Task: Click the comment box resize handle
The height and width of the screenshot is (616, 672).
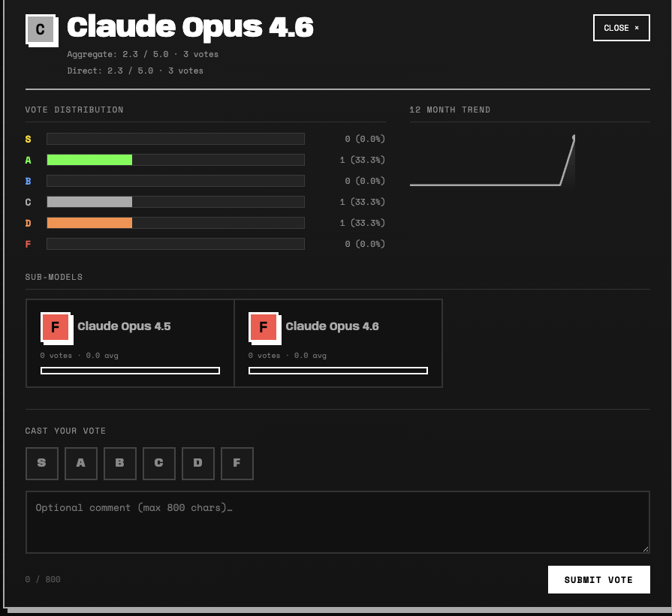Action: pos(646,548)
